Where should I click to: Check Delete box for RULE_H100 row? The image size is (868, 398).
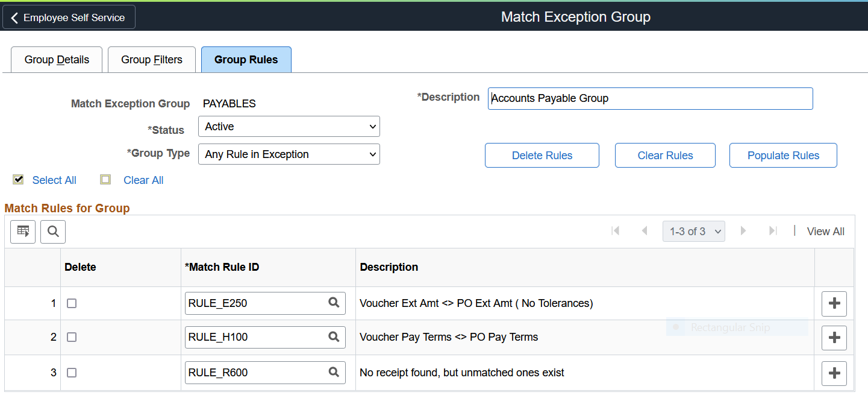point(72,338)
